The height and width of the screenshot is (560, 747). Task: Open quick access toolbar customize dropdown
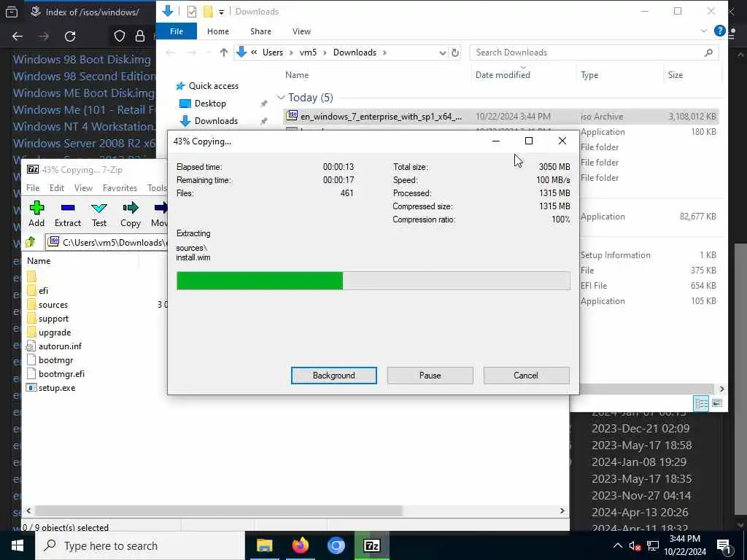tap(222, 12)
